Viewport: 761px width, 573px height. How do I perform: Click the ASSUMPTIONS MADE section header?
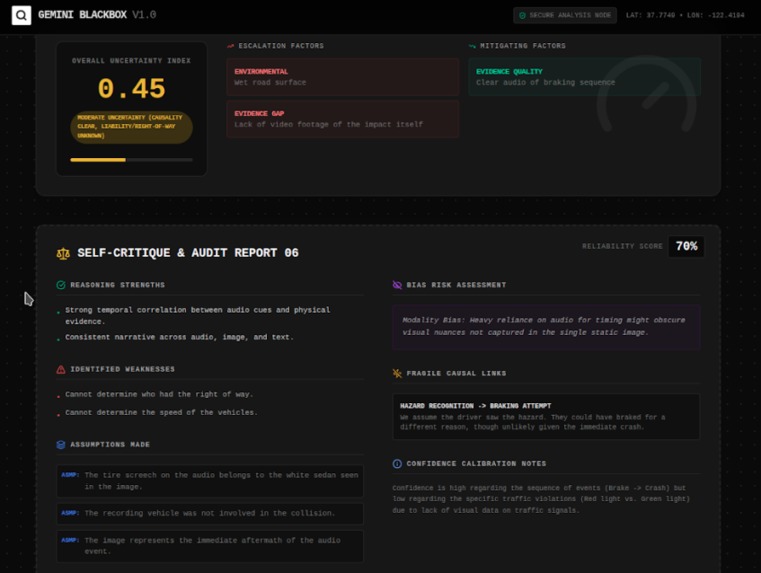(110, 444)
